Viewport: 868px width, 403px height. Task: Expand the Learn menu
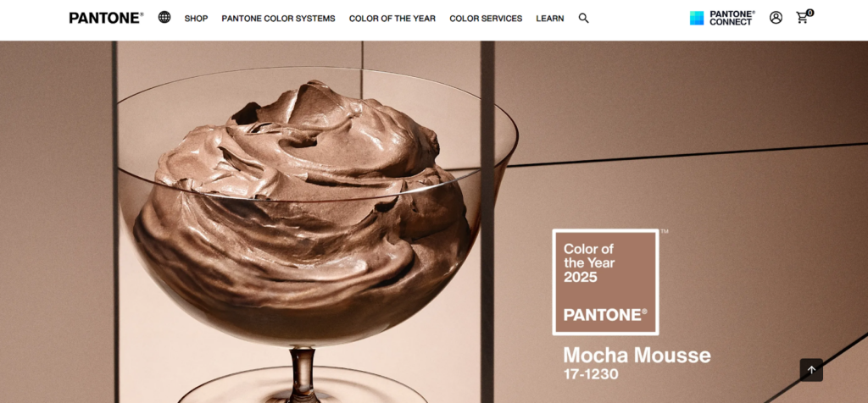coord(549,19)
